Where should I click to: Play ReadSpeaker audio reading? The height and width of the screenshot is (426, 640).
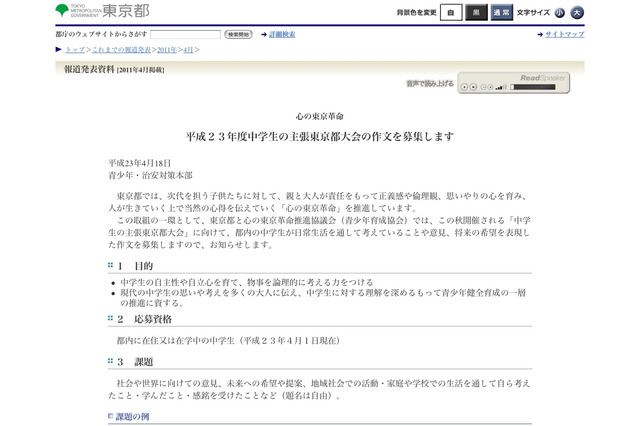(x=464, y=87)
